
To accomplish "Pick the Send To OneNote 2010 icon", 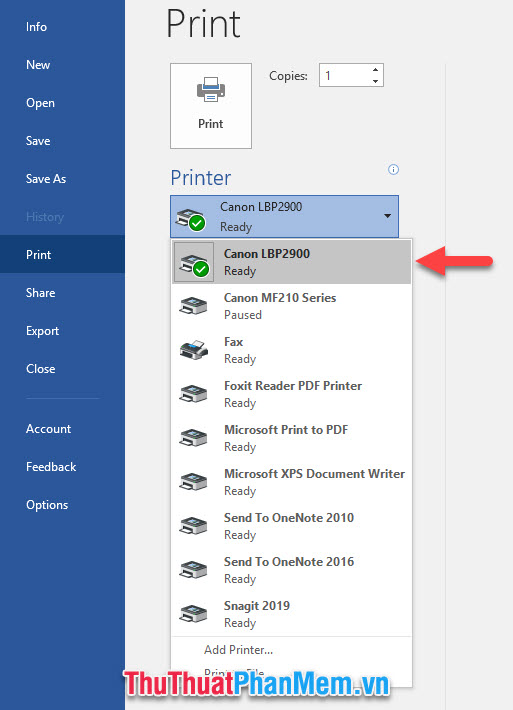I will [193, 526].
